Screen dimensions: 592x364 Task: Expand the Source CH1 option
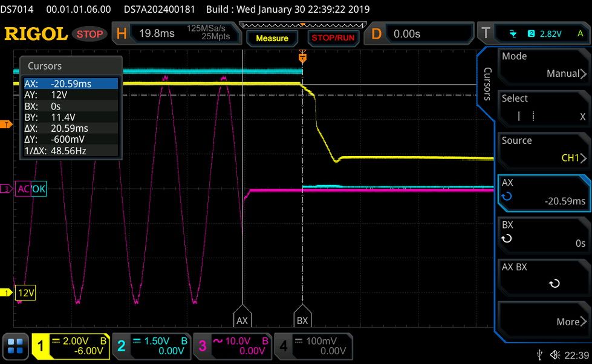[x=544, y=150]
